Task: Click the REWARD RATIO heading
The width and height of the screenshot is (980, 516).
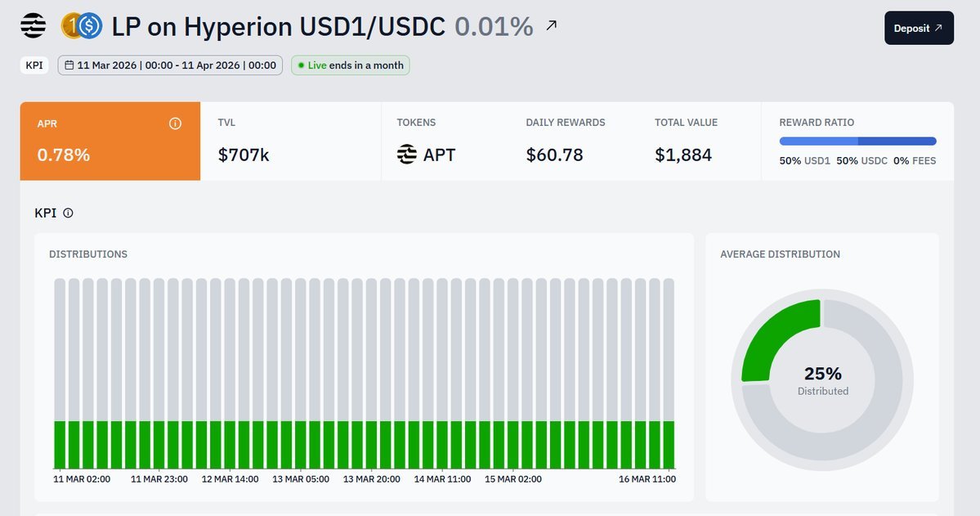Action: 817,123
